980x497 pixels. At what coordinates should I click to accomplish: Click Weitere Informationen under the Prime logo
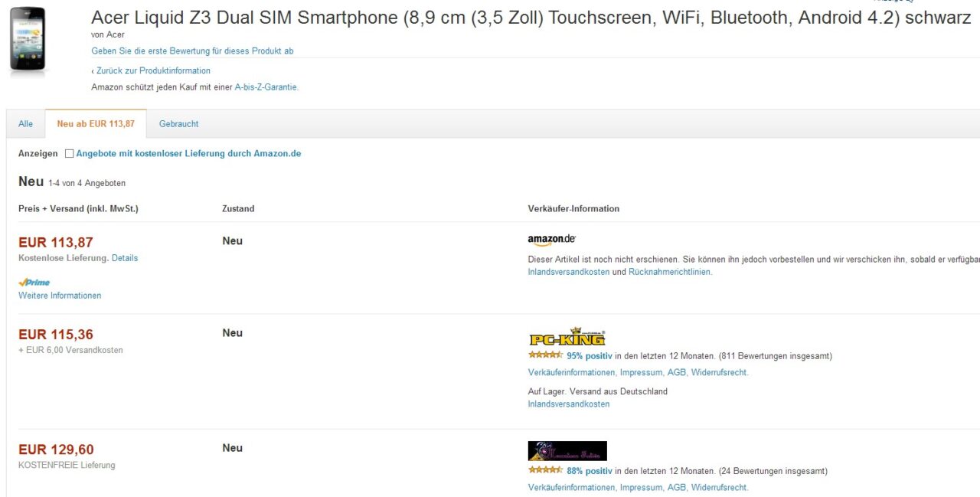click(60, 296)
